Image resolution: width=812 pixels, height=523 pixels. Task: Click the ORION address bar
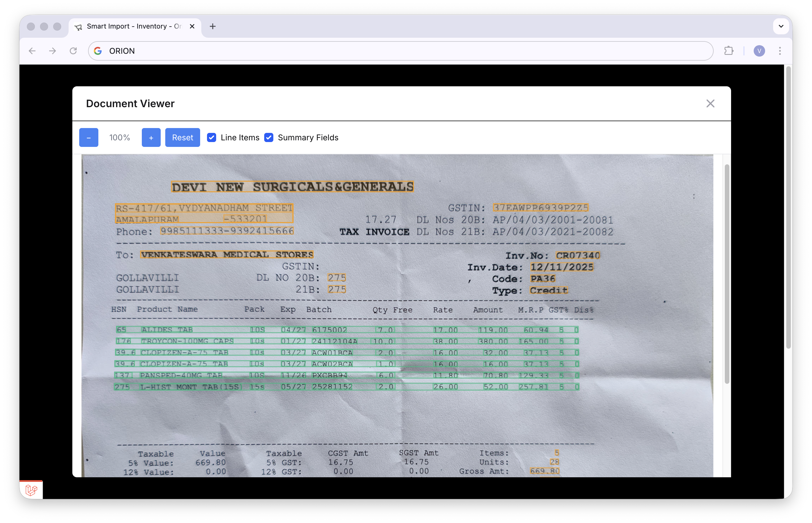(401, 51)
